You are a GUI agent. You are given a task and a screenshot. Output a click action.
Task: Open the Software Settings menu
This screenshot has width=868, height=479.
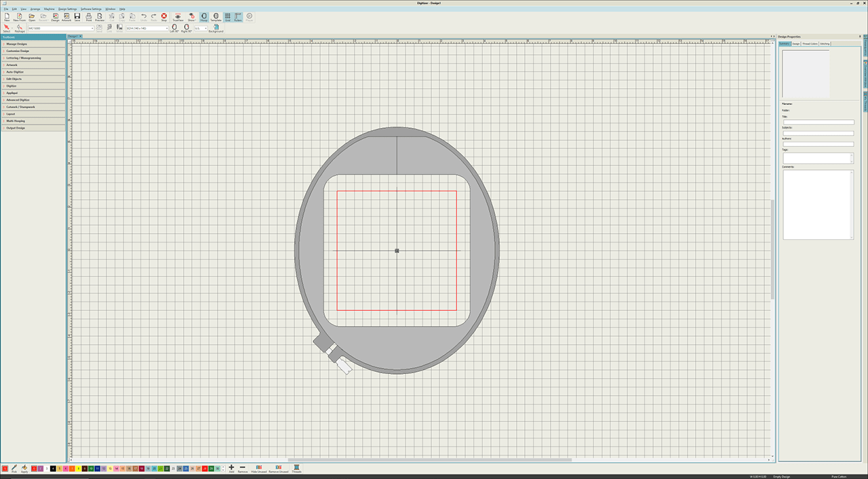[91, 9]
